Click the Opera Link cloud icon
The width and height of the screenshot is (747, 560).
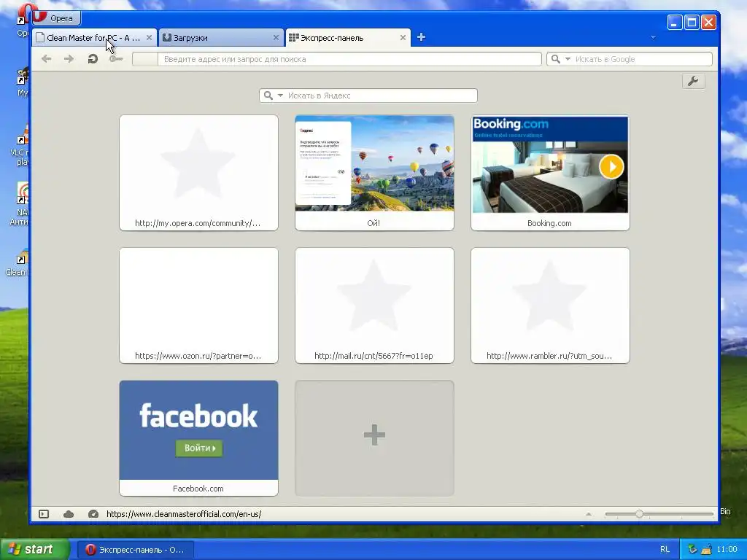(69, 514)
